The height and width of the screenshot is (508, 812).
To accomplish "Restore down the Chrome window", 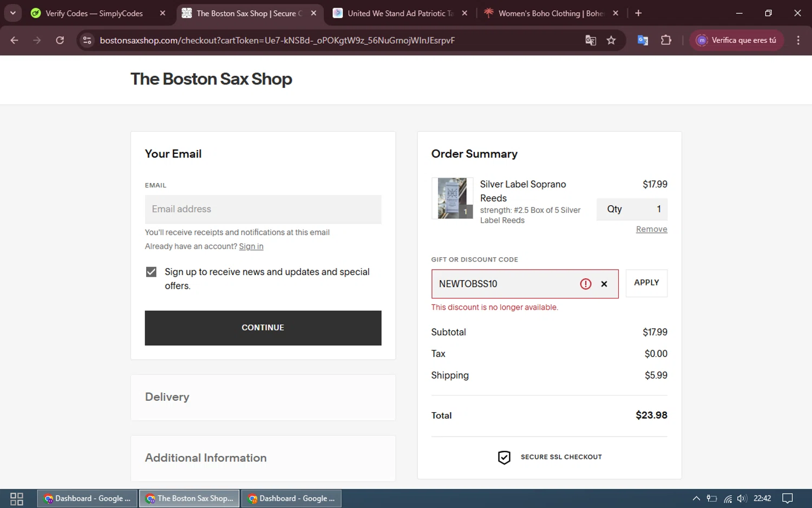I will pyautogui.click(x=768, y=13).
